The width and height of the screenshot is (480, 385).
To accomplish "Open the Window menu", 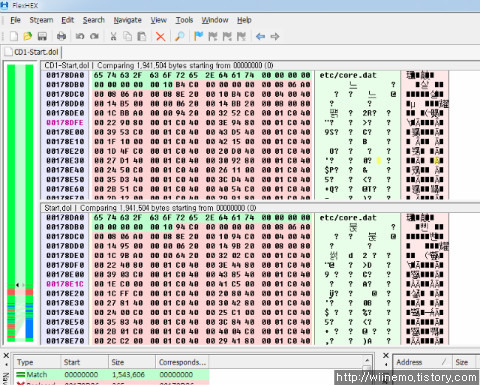I will click(x=215, y=20).
